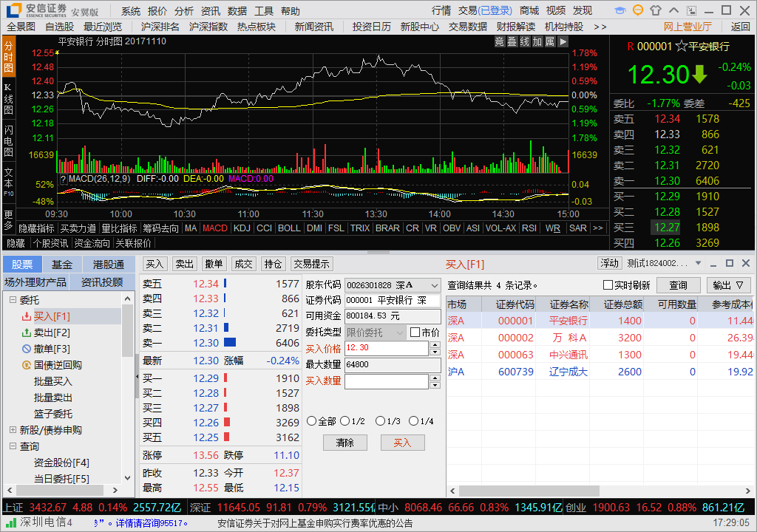Click the red 买入 submit button
The image size is (757, 532).
[403, 443]
